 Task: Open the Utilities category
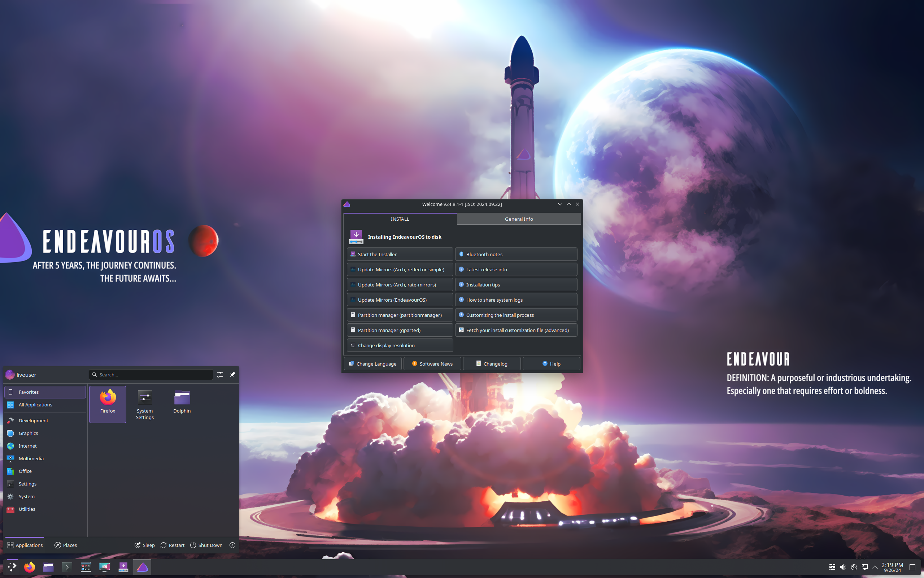(x=45, y=509)
